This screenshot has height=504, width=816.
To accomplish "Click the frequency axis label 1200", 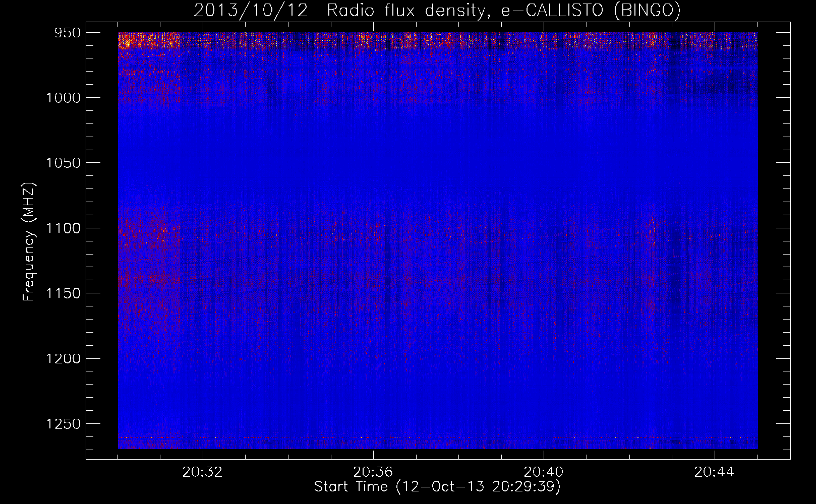I will coord(64,358).
